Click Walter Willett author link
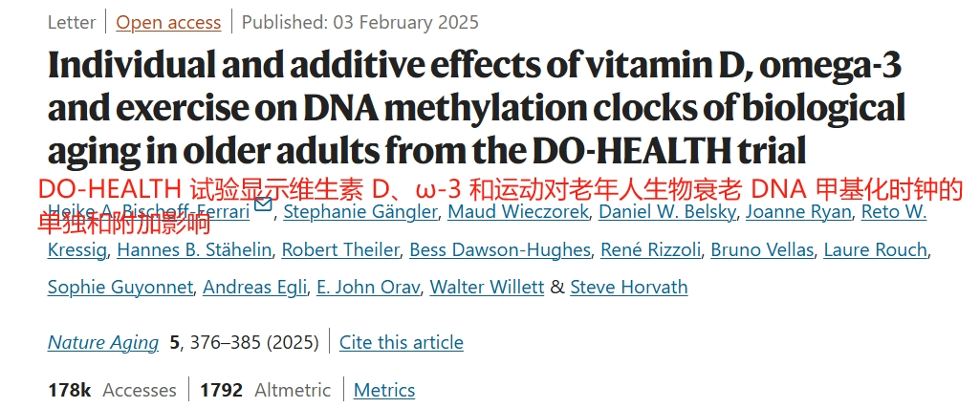Screen dimensions: 980x408 pyautogui.click(x=487, y=288)
